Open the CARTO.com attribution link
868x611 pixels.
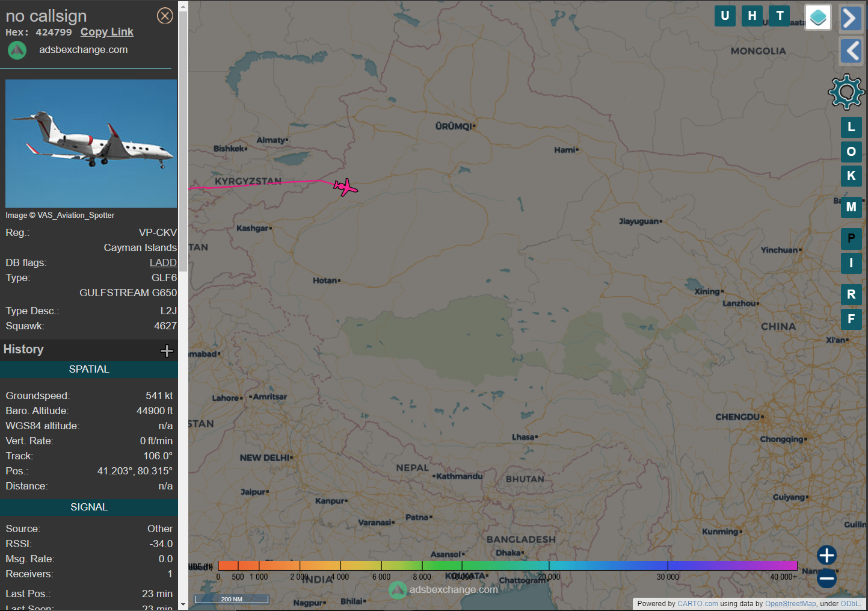698,604
